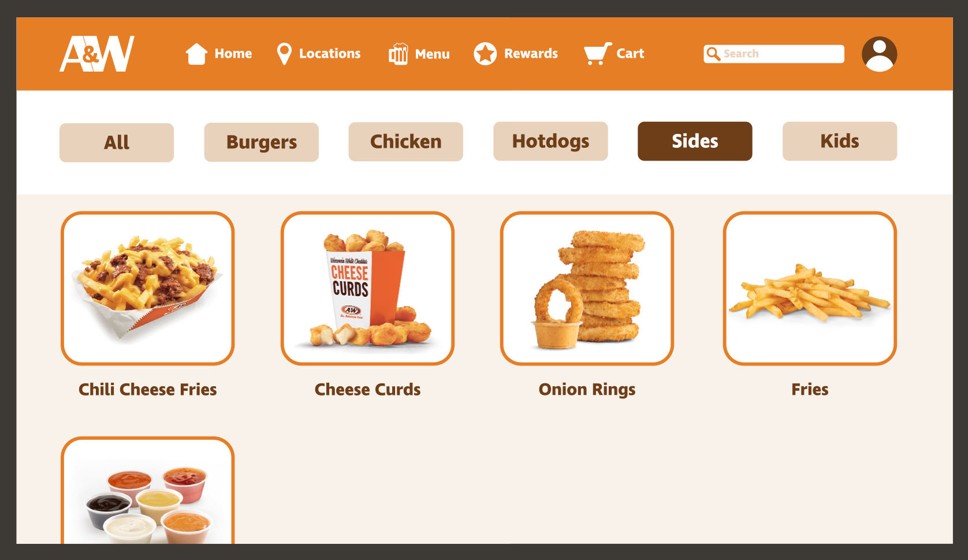Open the Hotdogs category
This screenshot has width=968, height=560.
pos(550,141)
